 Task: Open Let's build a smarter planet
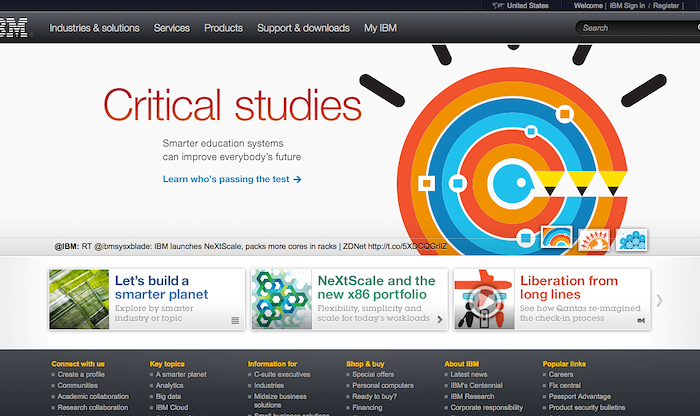pos(161,287)
